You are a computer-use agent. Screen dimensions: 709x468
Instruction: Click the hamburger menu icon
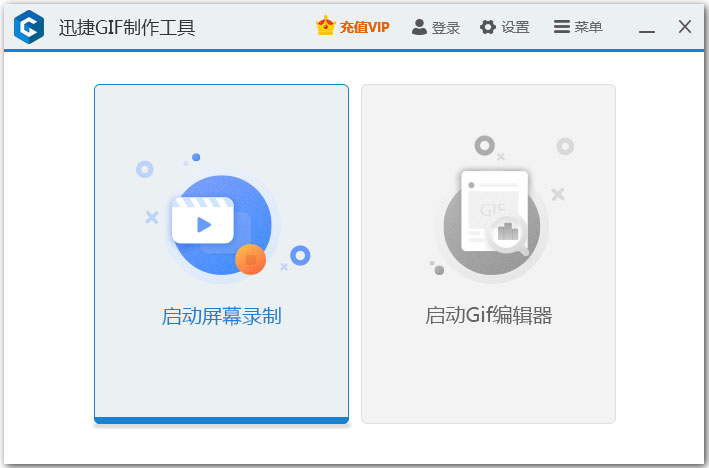(562, 27)
